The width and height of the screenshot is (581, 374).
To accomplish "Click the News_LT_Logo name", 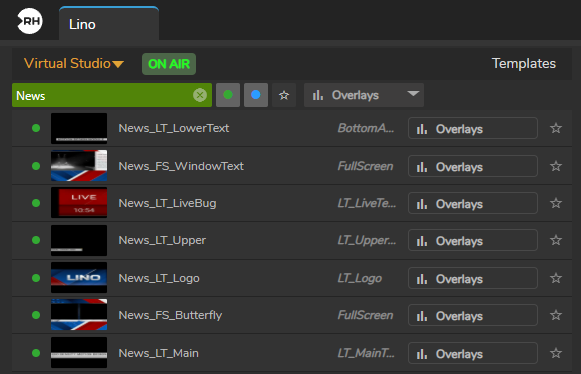I will [x=159, y=278].
